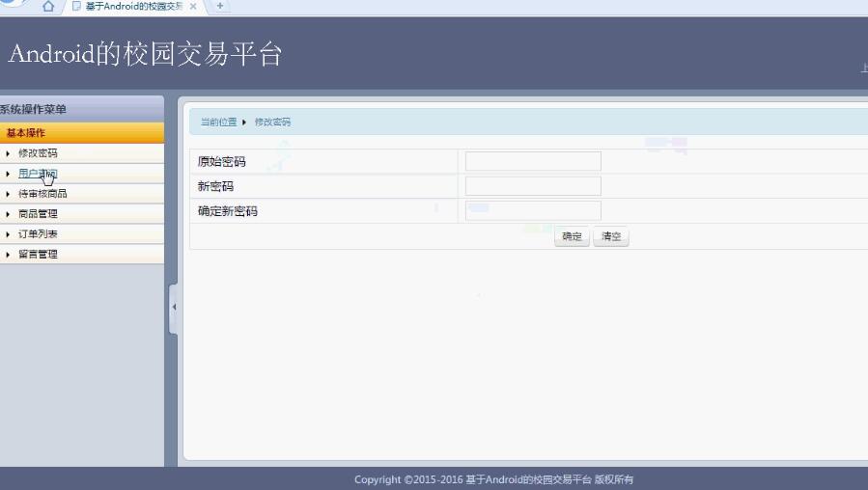
Task: Open a new browser tab with plus button
Action: (x=220, y=6)
